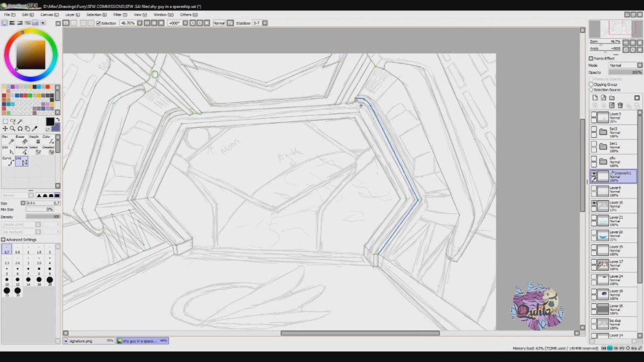Screen dimensions: 644x362
Task: Select the Curve linework tool
Action: (x=8, y=161)
